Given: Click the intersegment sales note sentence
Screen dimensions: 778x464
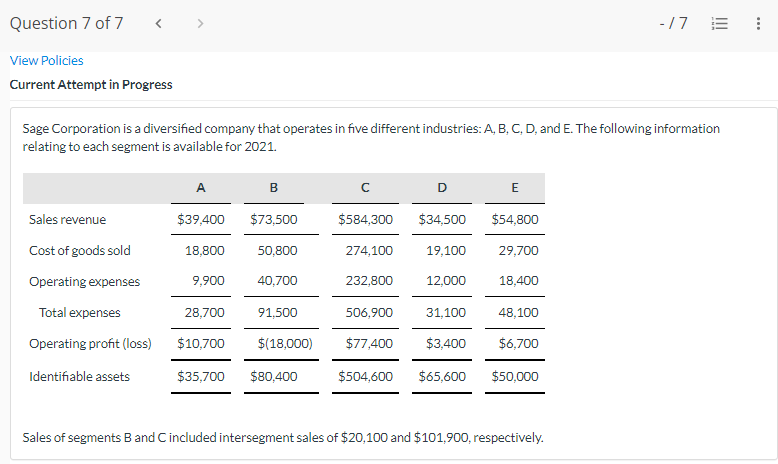Looking at the screenshot, I should (283, 438).
